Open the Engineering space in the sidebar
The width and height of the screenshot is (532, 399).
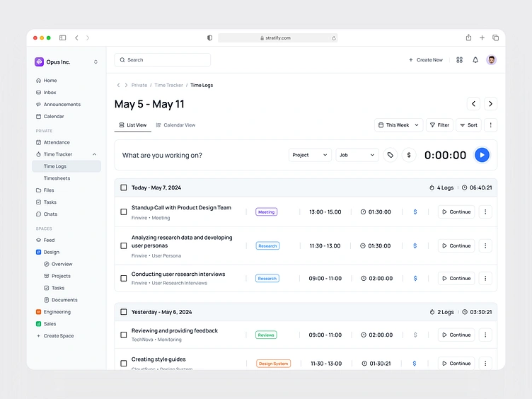pyautogui.click(x=57, y=312)
